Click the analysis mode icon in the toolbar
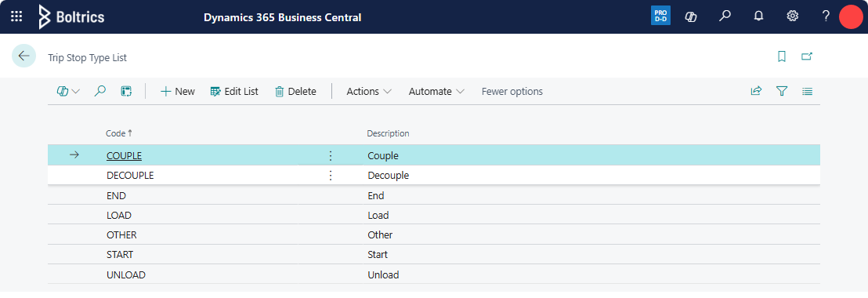The image size is (868, 298). [126, 92]
